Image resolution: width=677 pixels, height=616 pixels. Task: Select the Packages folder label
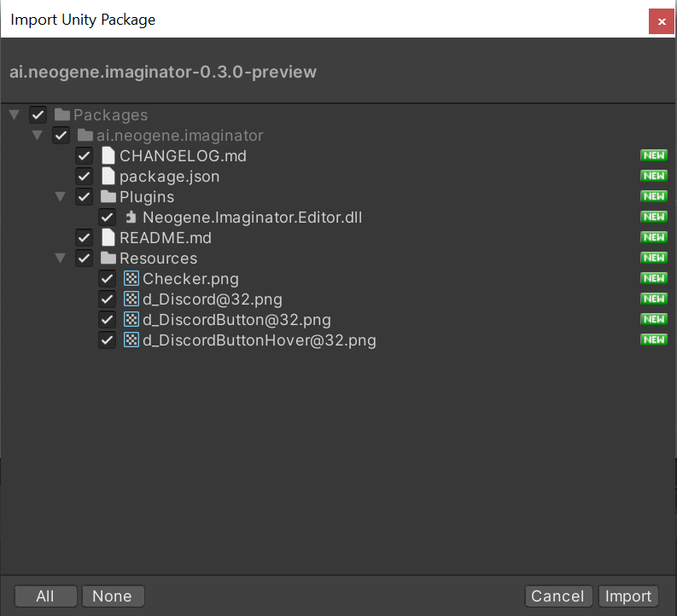110,114
